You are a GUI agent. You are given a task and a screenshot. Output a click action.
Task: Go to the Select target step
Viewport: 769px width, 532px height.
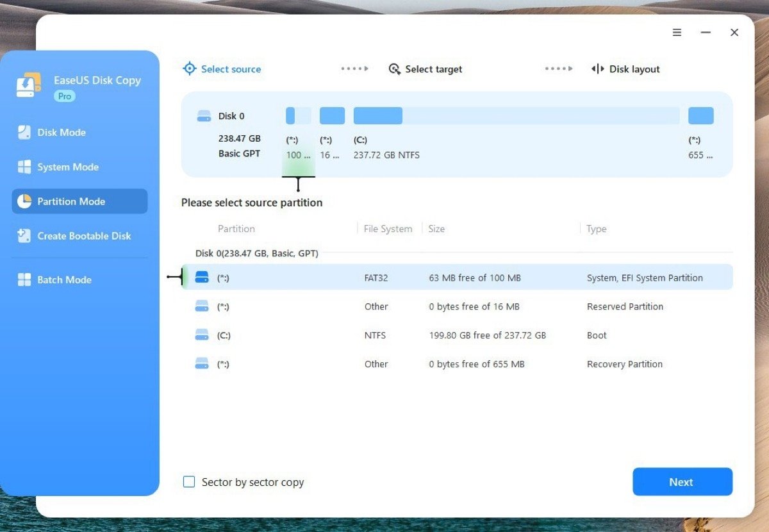pos(426,69)
